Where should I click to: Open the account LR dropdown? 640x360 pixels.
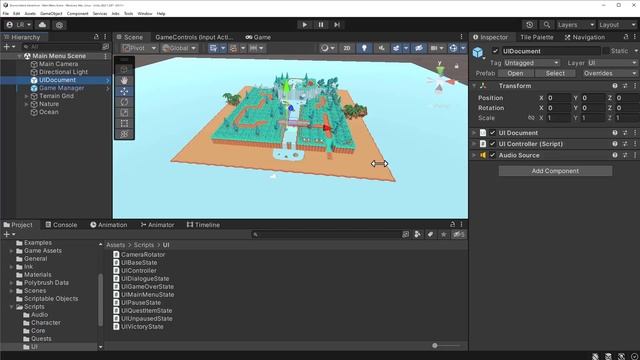click(19, 25)
